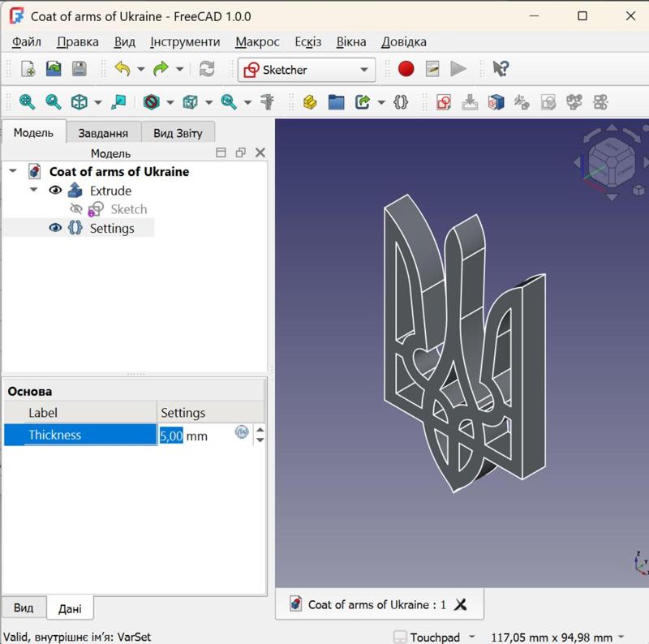Viewport: 649px width, 644px height.
Task: Open the draw style dropdown arrow
Action: tap(170, 102)
